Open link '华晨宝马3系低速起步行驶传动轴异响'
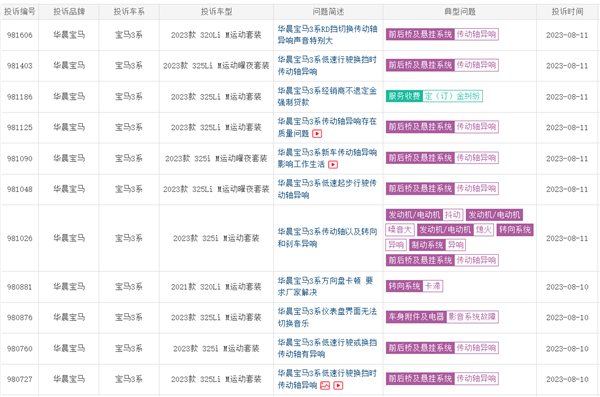Screen dimensions: 600x397 click(327, 189)
